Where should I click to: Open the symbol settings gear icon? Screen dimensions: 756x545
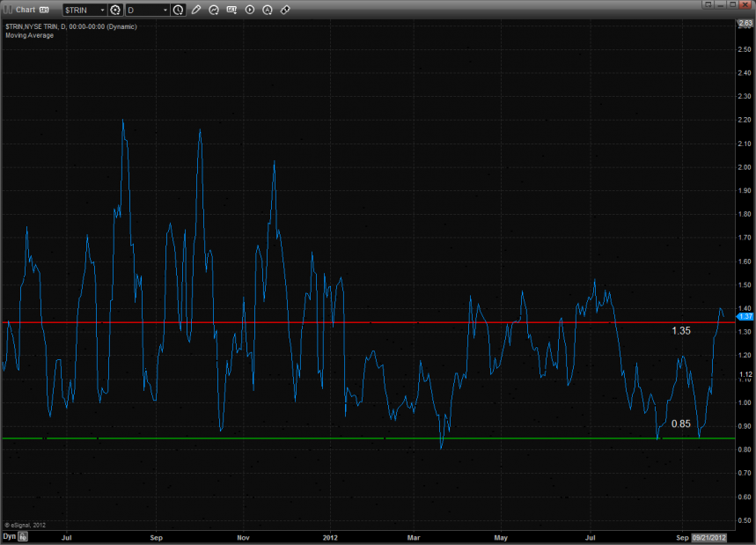(115, 10)
